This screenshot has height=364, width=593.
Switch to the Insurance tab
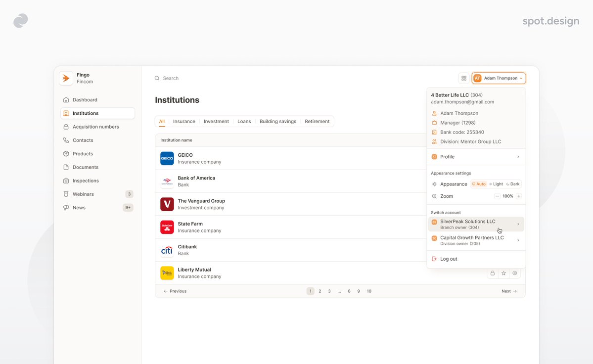(x=184, y=121)
